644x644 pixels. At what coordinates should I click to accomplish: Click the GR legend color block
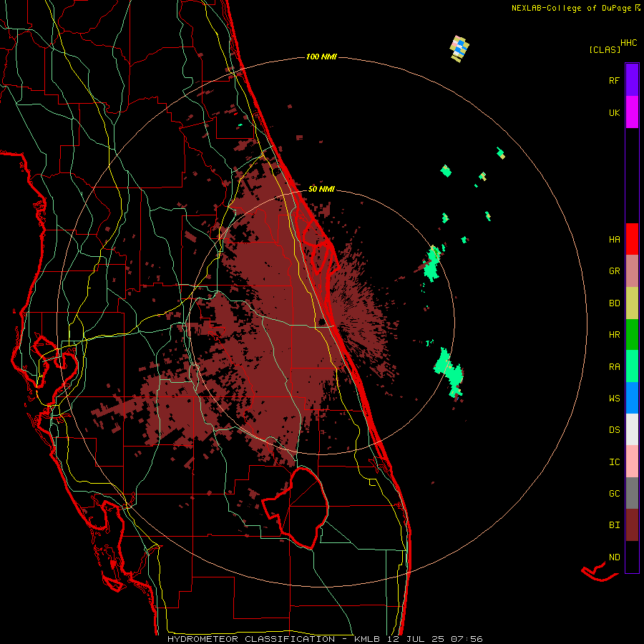click(632, 271)
